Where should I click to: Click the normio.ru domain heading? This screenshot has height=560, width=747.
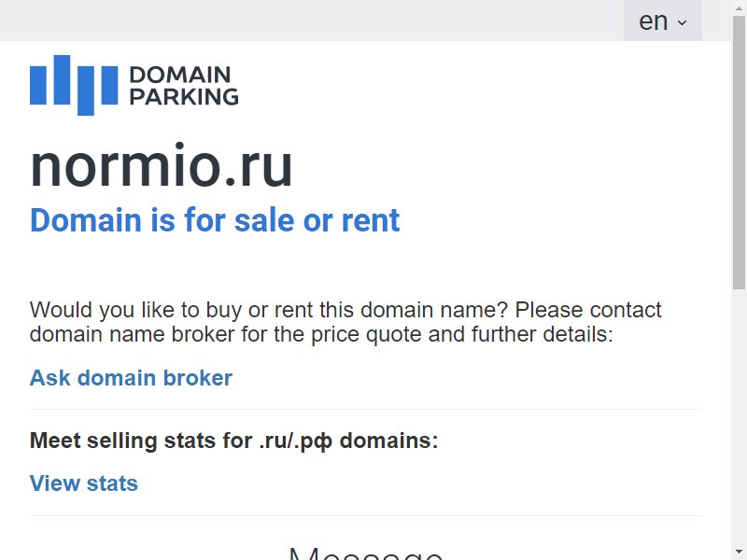pos(161,166)
